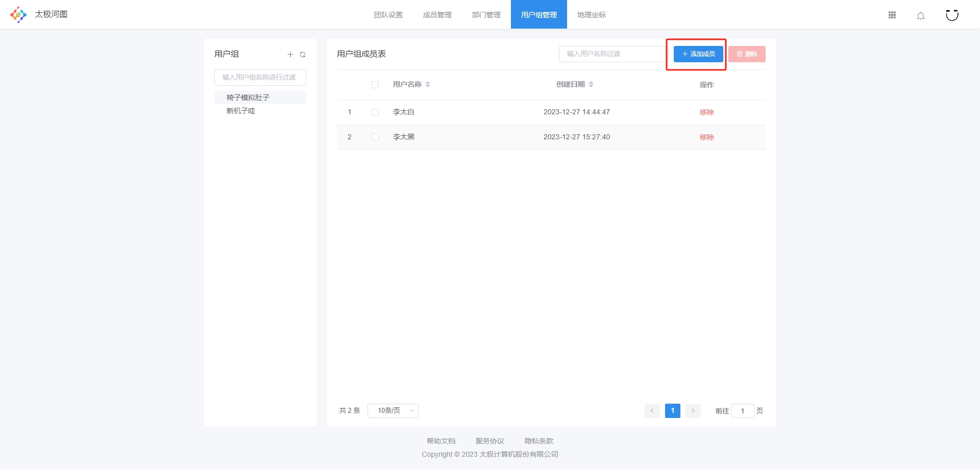This screenshot has height=469, width=980.
Task: Click the 添加成员 button
Action: (x=698, y=54)
